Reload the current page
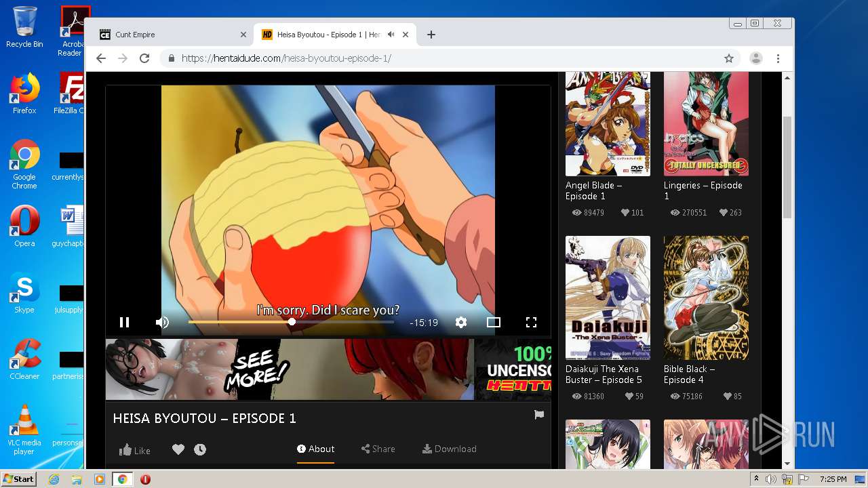The width and height of the screenshot is (868, 488). (x=144, y=58)
